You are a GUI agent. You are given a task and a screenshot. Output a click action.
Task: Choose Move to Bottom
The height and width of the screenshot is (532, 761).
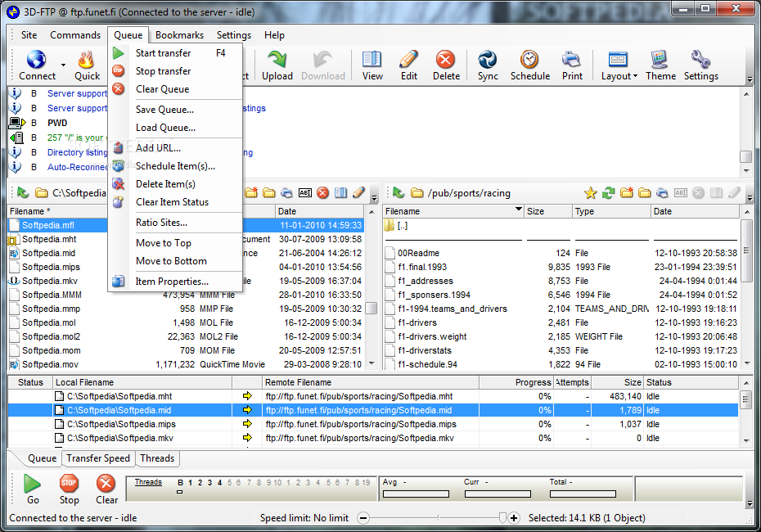(175, 260)
